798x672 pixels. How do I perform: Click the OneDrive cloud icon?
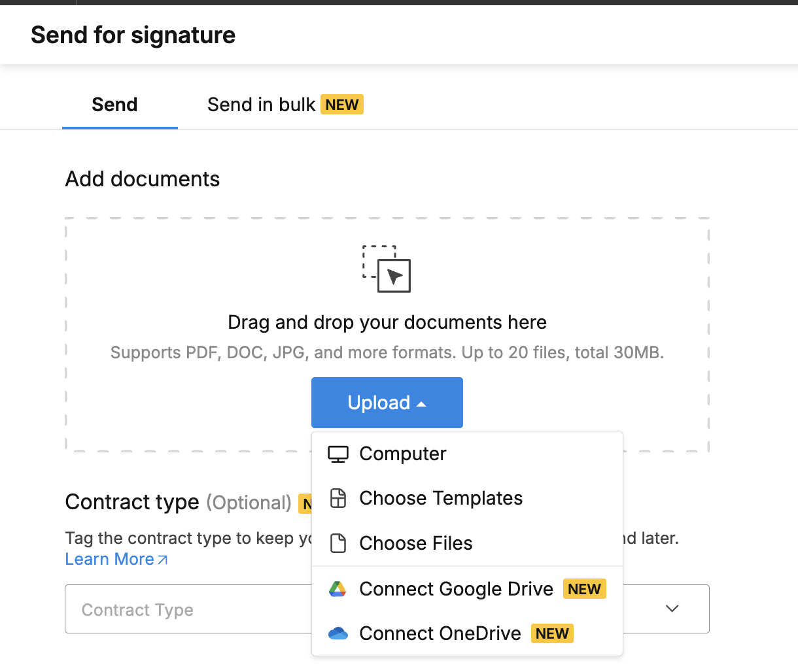338,633
